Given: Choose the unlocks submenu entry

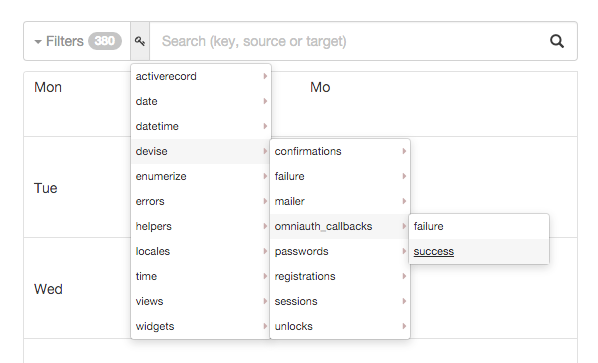Looking at the screenshot, I should click(340, 326).
